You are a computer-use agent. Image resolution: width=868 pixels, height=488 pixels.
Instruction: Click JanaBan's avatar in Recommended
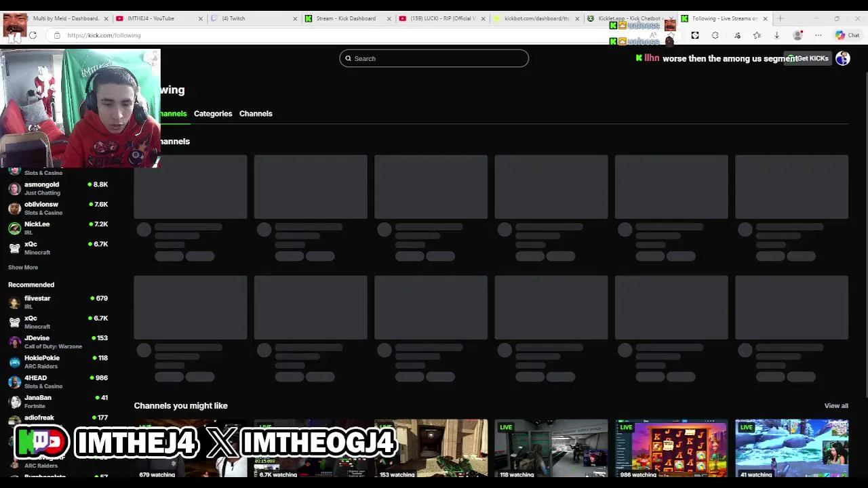coord(14,402)
